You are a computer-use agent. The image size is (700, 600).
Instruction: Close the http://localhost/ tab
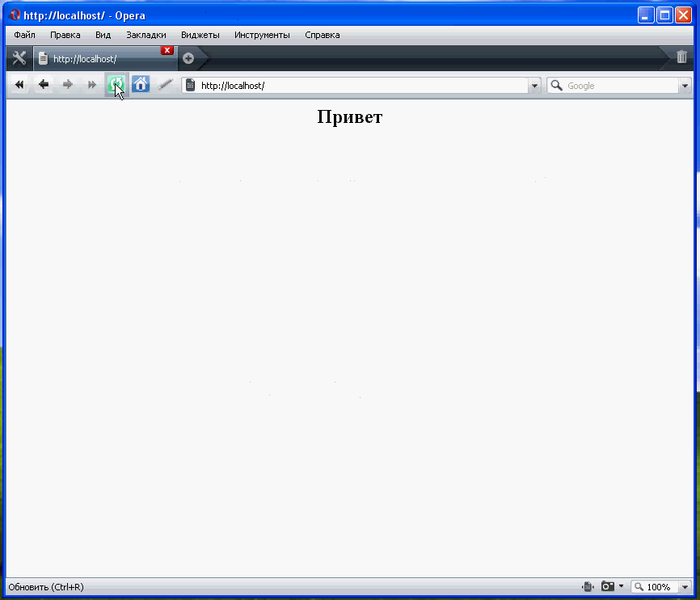tap(167, 50)
